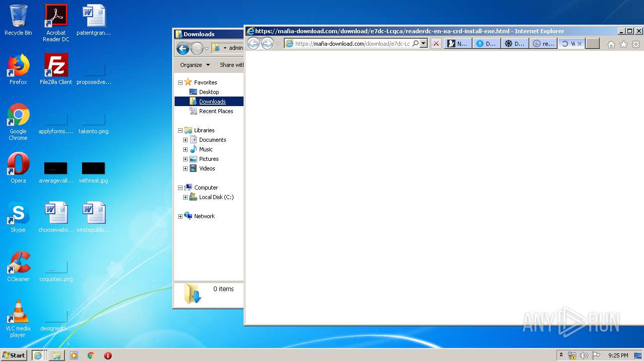This screenshot has height=362, width=644.
Task: Open CCleaner desktop shortcut
Action: [x=18, y=266]
